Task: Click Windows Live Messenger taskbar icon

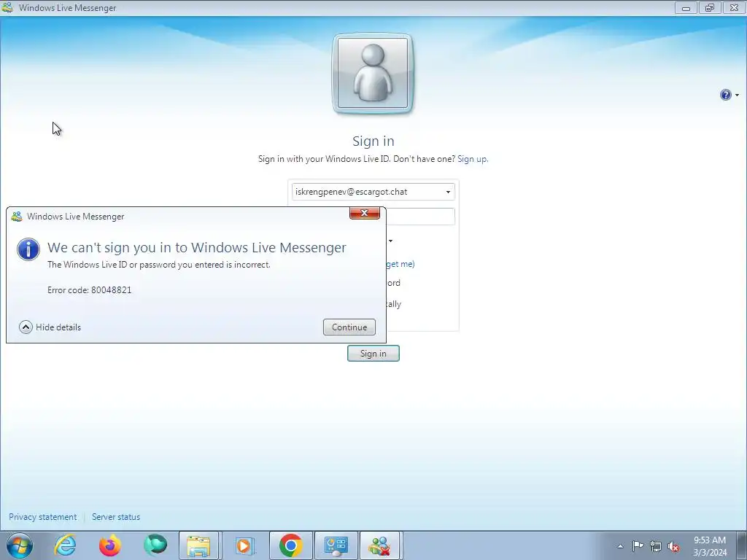Action: tap(379, 545)
